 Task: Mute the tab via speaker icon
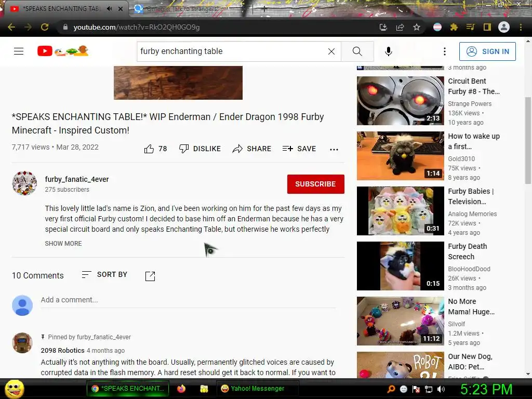[x=109, y=9]
